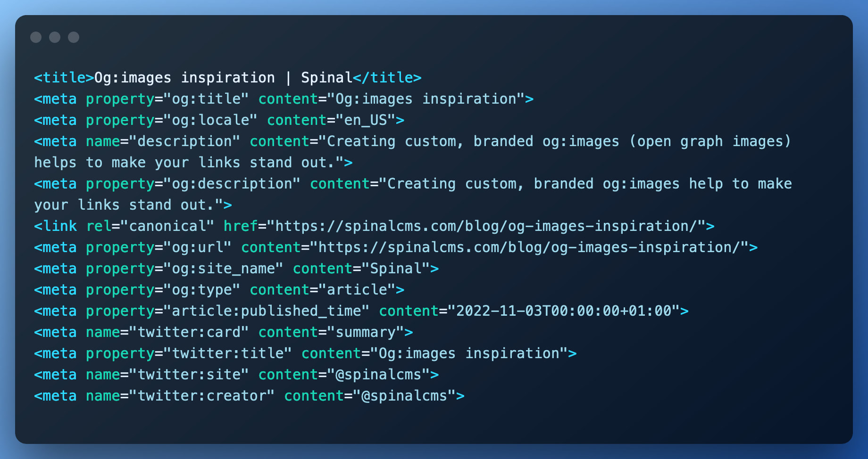Click the <link tag keyword
Viewport: 868px width, 459px height.
coord(56,226)
